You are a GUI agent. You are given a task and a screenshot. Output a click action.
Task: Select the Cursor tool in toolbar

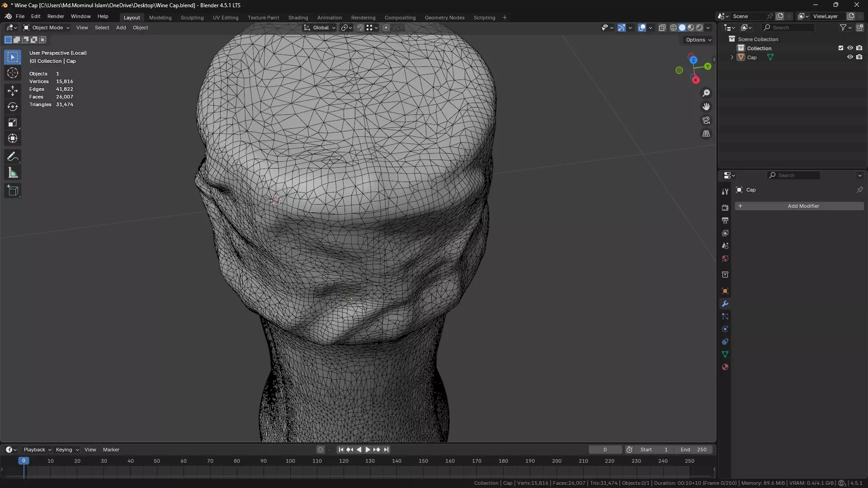pos(13,73)
